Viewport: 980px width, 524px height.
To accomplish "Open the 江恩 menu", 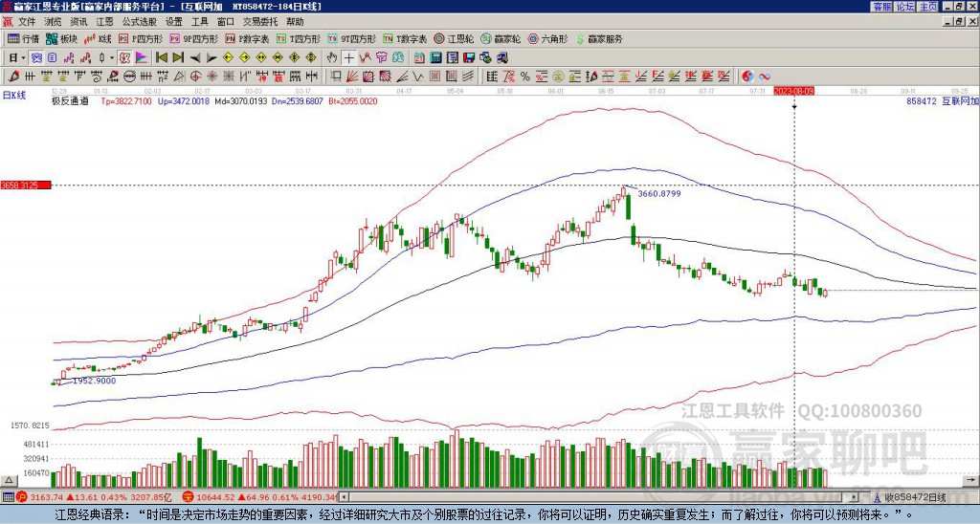I will (104, 21).
